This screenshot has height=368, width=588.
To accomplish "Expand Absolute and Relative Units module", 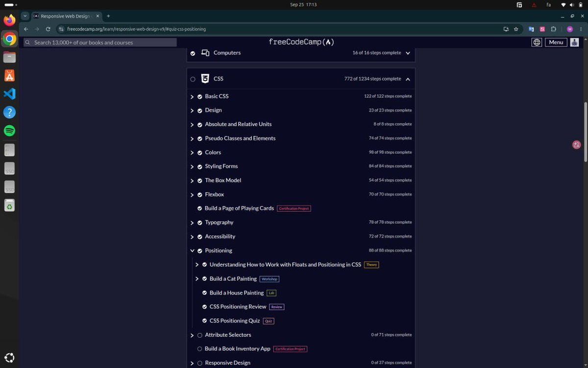I will click(192, 125).
